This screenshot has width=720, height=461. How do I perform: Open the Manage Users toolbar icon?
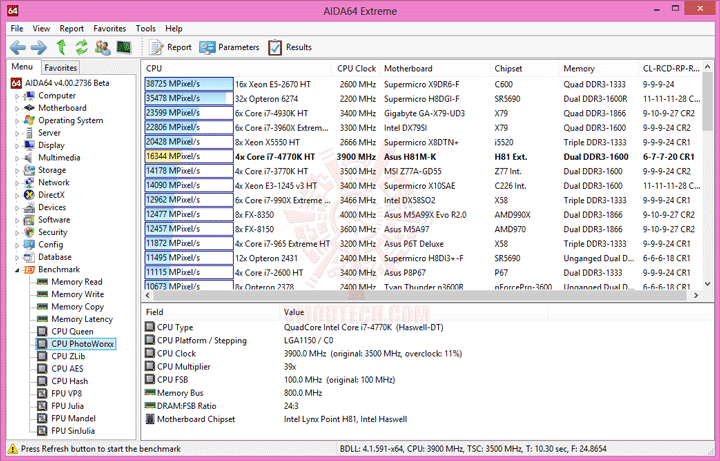click(x=102, y=47)
